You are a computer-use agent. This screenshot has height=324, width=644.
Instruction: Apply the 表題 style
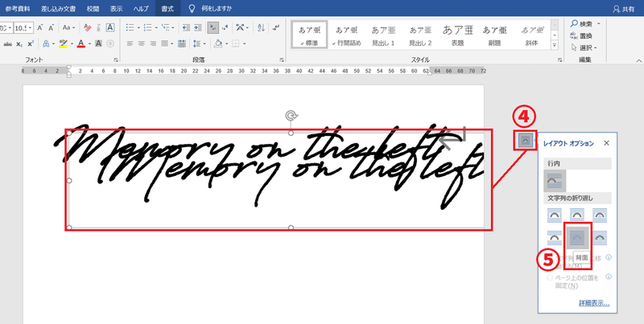pyautogui.click(x=457, y=35)
